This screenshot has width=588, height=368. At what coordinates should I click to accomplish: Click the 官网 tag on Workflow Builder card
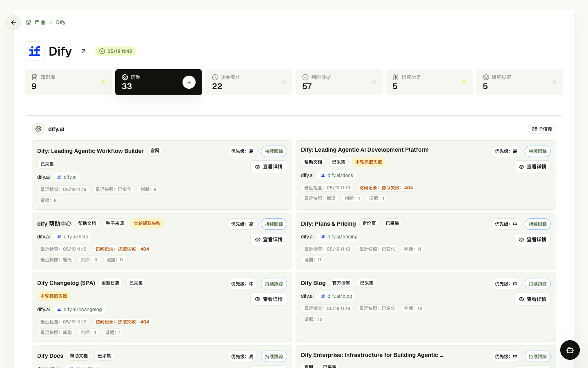tap(155, 151)
